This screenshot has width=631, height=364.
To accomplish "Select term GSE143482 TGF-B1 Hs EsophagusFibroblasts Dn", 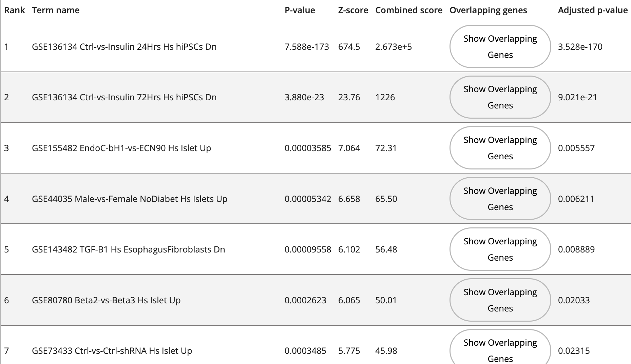I will [128, 249].
